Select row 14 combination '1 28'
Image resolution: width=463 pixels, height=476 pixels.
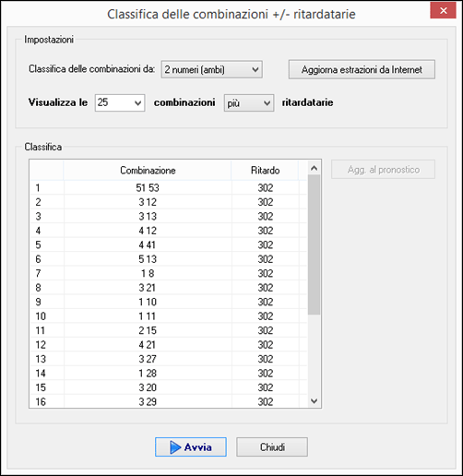[x=148, y=373]
